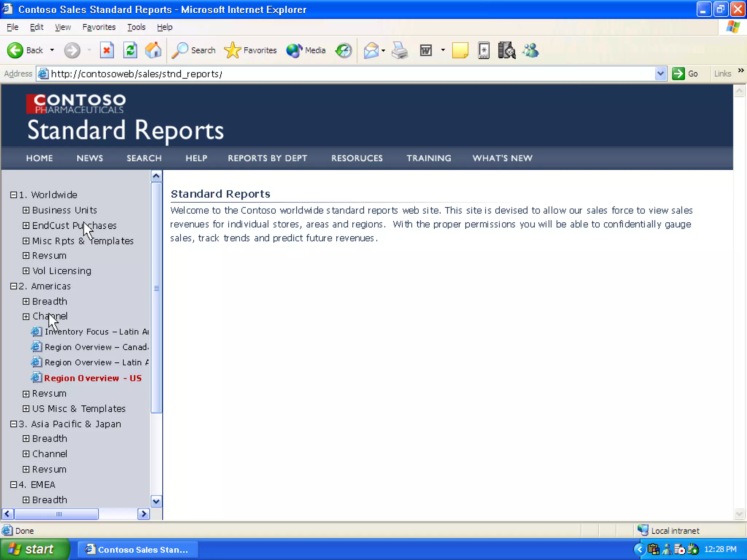Open the Tools menu
Viewport: 747px width, 560px height.
point(136,27)
